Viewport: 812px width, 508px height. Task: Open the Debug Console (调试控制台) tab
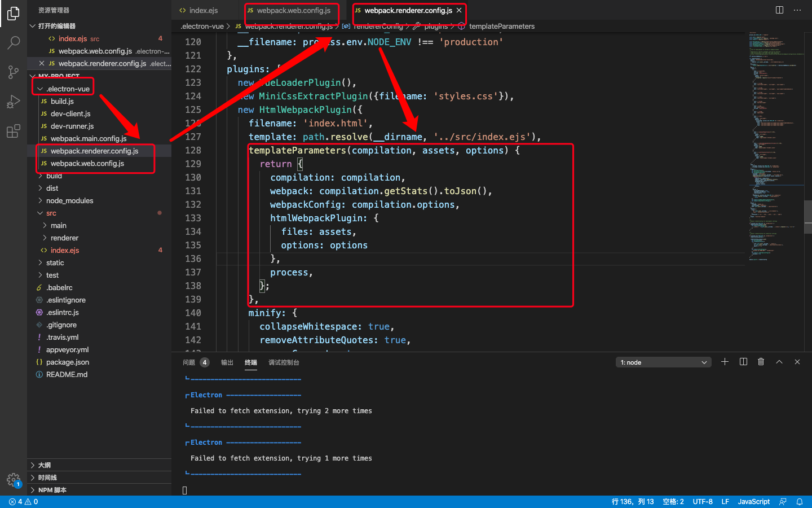[x=284, y=362]
